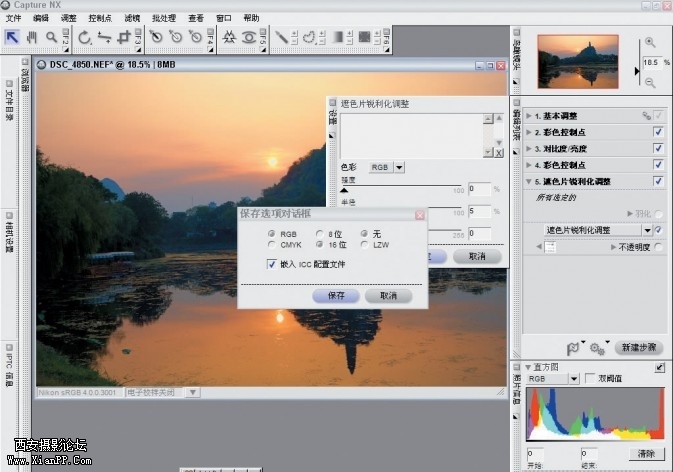
Task: Select the arrow selection tool
Action: coord(12,37)
